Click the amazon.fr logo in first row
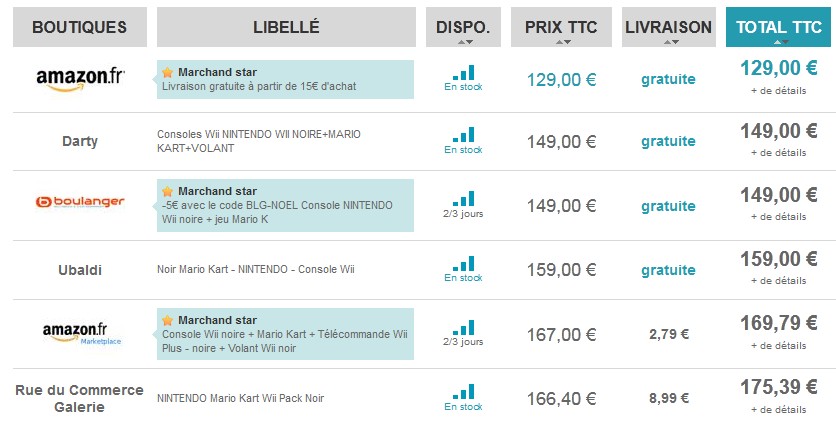 point(80,80)
